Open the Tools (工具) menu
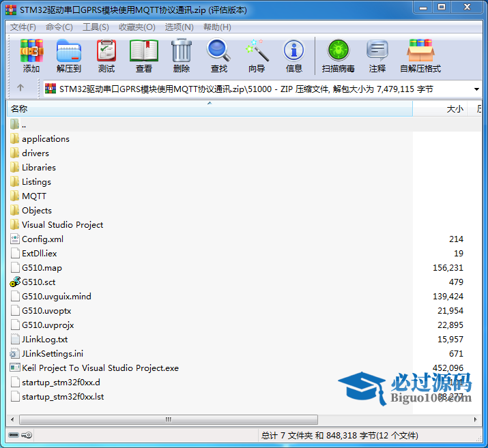Image resolution: width=488 pixels, height=448 pixels. 96,27
